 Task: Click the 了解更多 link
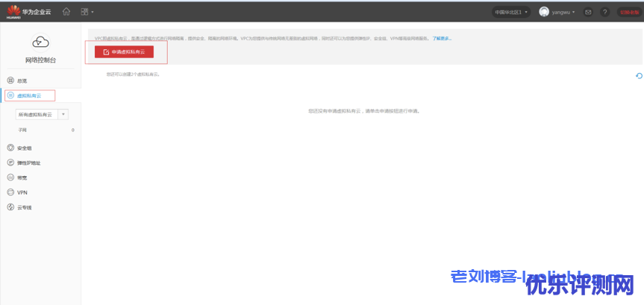(x=442, y=38)
